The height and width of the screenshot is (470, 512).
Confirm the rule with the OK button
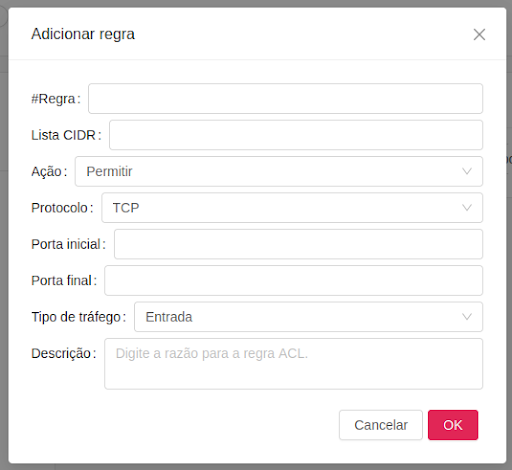point(453,425)
